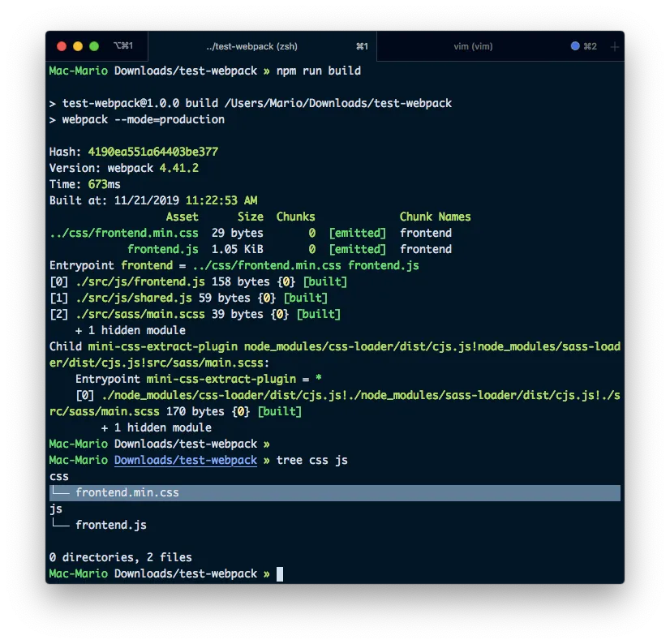
Task: Click the ./src/sass/main.scss module path
Action: click(140, 315)
